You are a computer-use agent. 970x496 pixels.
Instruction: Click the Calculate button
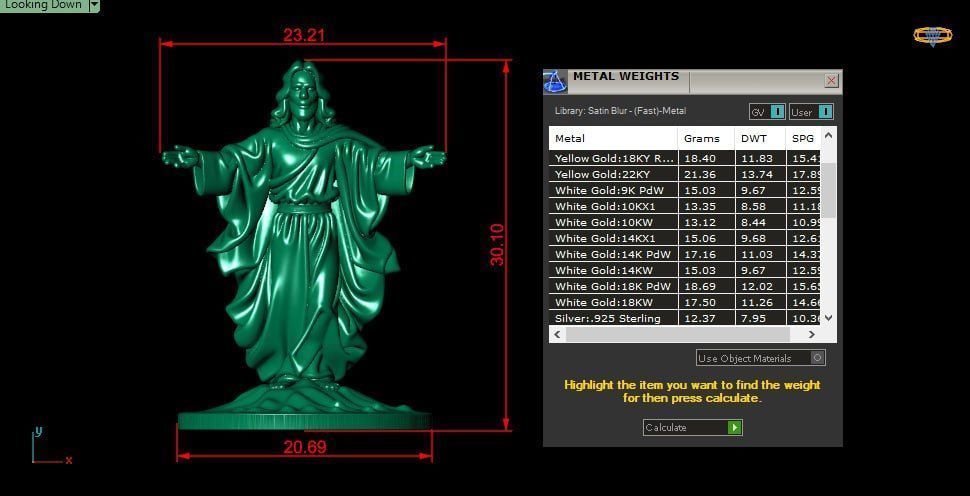point(692,427)
